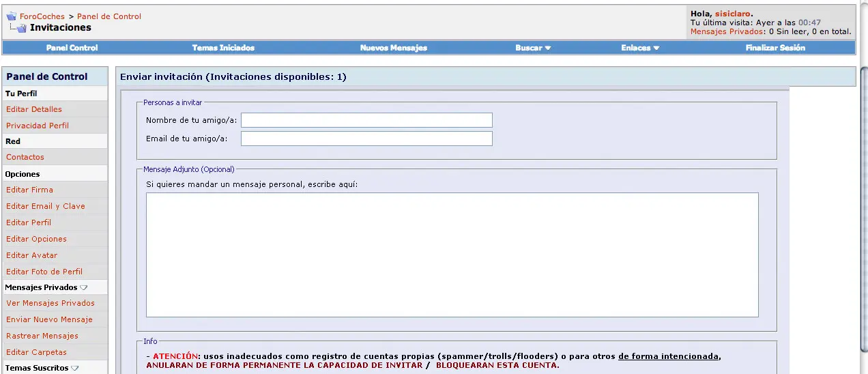The width and height of the screenshot is (868, 374).
Task: Click the 00:47 last visit time
Action: pos(809,23)
